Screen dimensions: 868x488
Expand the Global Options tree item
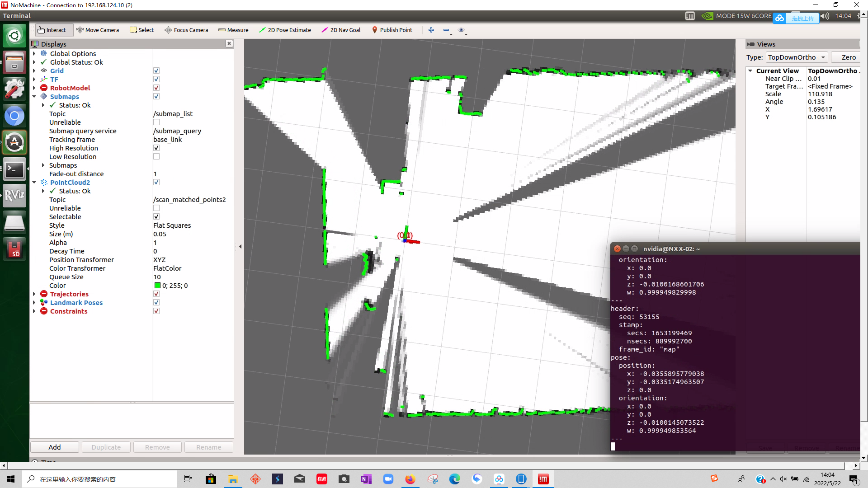34,53
